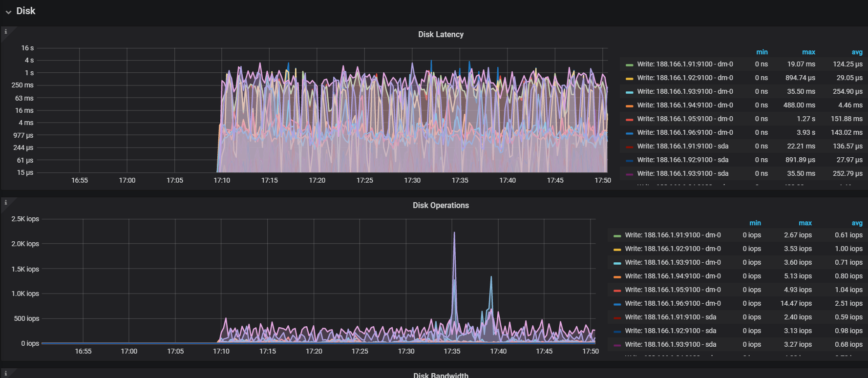The width and height of the screenshot is (868, 378).
Task: Click blue color marker for 188.166.1.96 dm-0 in Disk Latency
Action: [629, 133]
